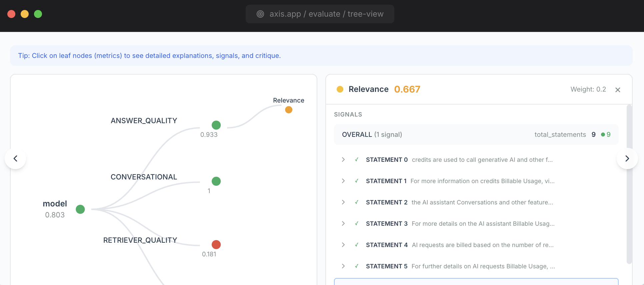The image size is (644, 285).
Task: Click the RETRIEVER_QUALITY tree label
Action: click(140, 240)
